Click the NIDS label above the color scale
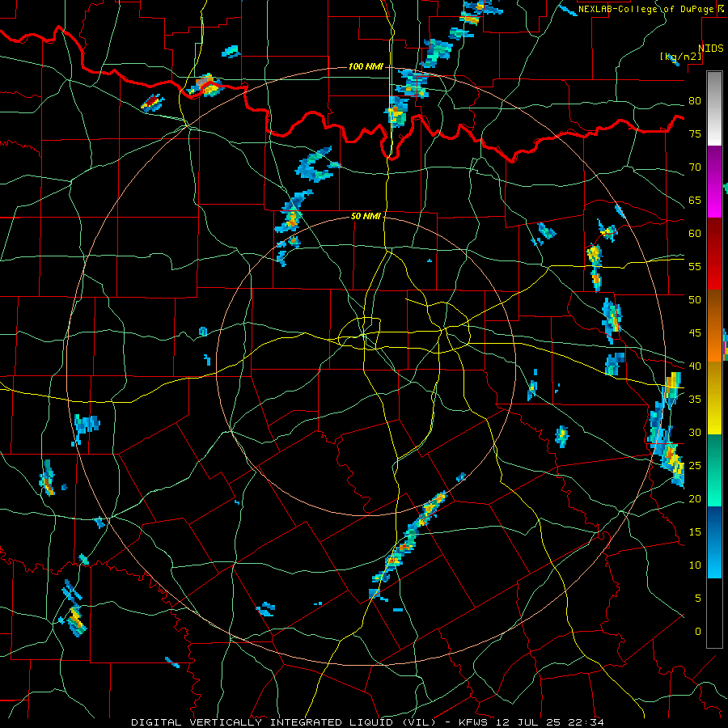The image size is (728, 728). (x=711, y=49)
